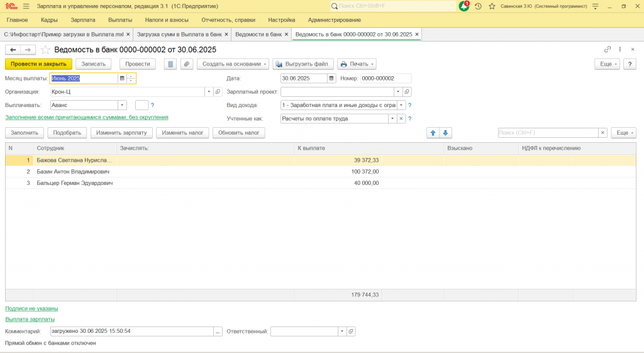Switch to Ведомости в банк tab
The width and height of the screenshot is (644, 353).
pos(258,35)
